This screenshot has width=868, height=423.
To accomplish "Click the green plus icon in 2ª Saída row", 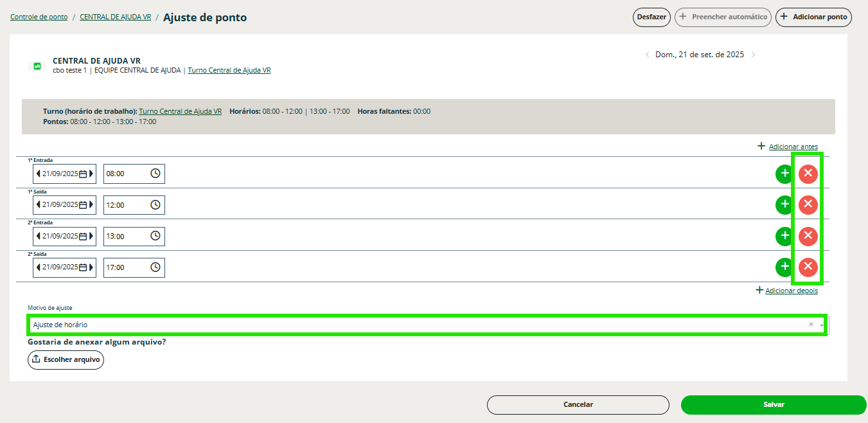I will click(784, 267).
